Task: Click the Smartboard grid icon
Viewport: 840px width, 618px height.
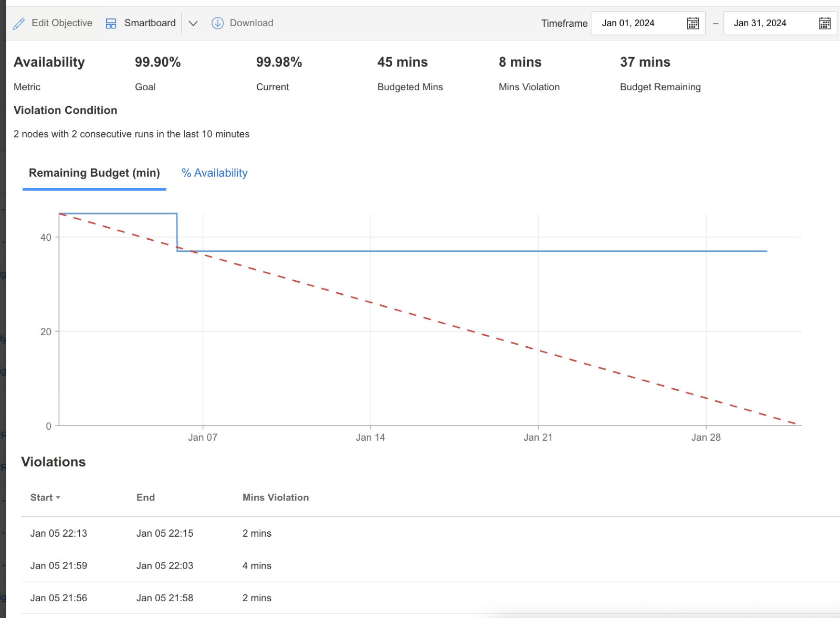Action: [x=110, y=23]
